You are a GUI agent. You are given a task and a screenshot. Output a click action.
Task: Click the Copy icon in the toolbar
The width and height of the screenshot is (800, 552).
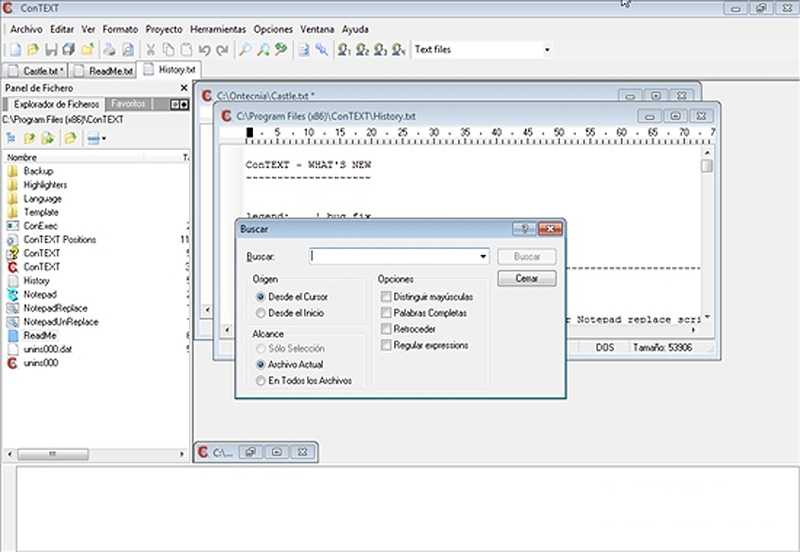pos(168,49)
